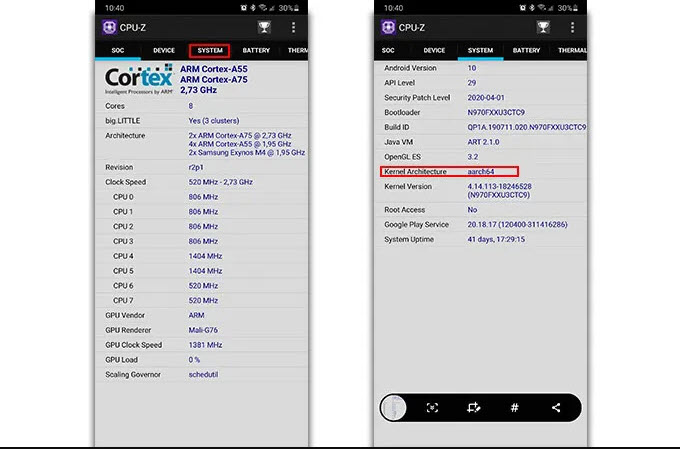Switch to BATTERY tab in left screen
Screen dimensions: 680x449
tap(256, 50)
